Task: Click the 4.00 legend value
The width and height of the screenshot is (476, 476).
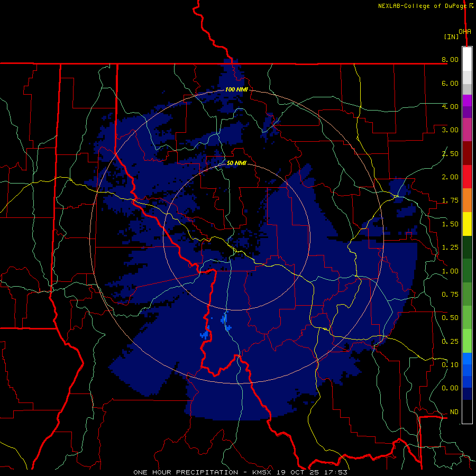Action: pos(450,106)
